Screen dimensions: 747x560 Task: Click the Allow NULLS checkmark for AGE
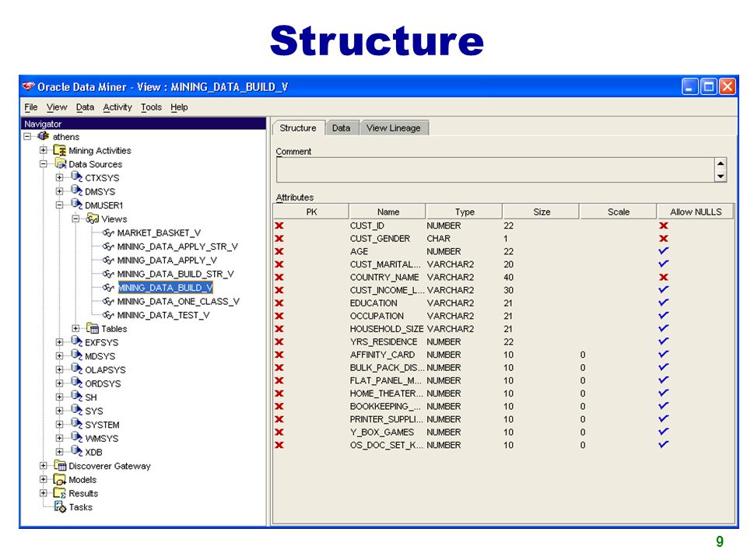point(663,251)
